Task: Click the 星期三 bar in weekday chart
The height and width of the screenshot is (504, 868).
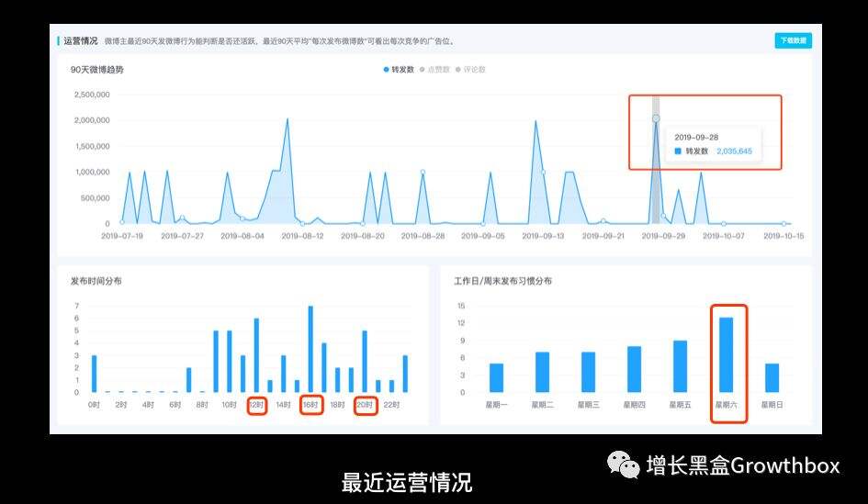Action: coord(589,373)
